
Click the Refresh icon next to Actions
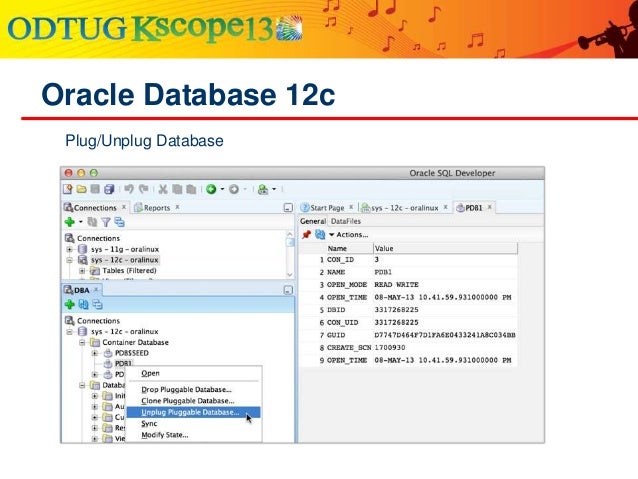[x=320, y=234]
